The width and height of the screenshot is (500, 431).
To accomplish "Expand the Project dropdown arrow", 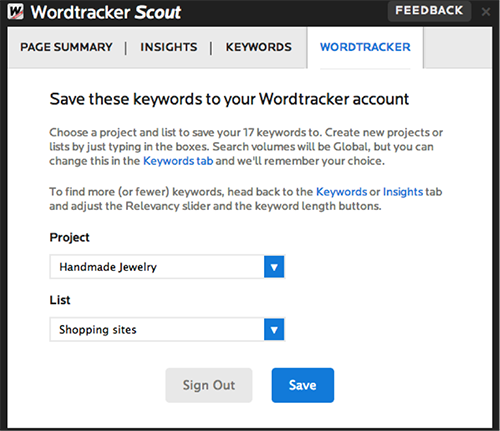I will click(x=274, y=267).
